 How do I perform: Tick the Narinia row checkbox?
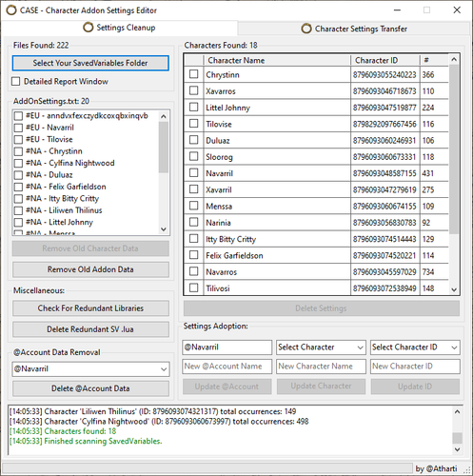tap(194, 222)
